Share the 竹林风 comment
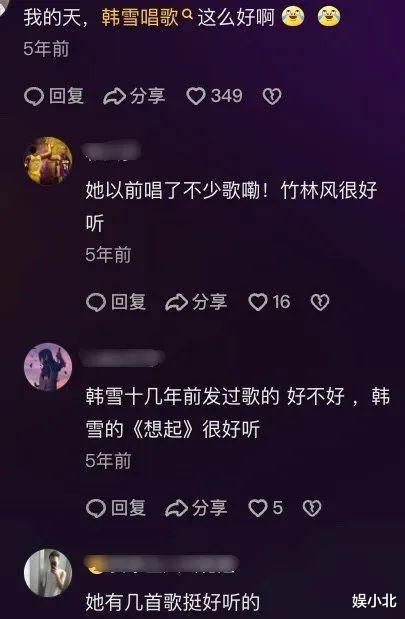 click(x=196, y=302)
